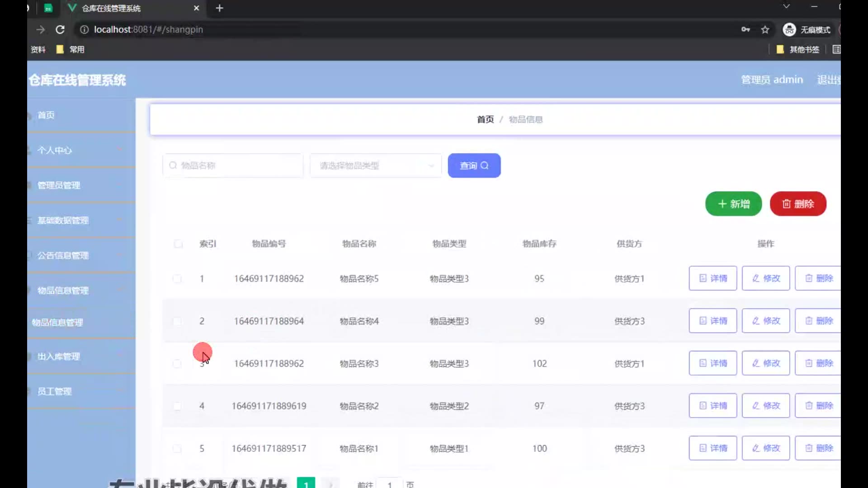The image size is (868, 488).
Task: Click the 查询 search button
Action: [x=474, y=166]
